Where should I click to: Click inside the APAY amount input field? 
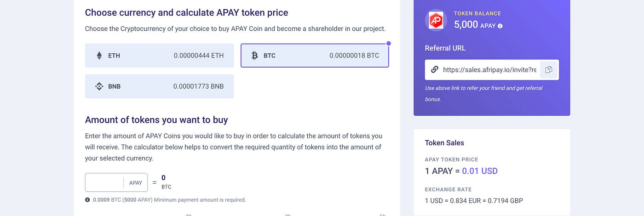(104, 182)
